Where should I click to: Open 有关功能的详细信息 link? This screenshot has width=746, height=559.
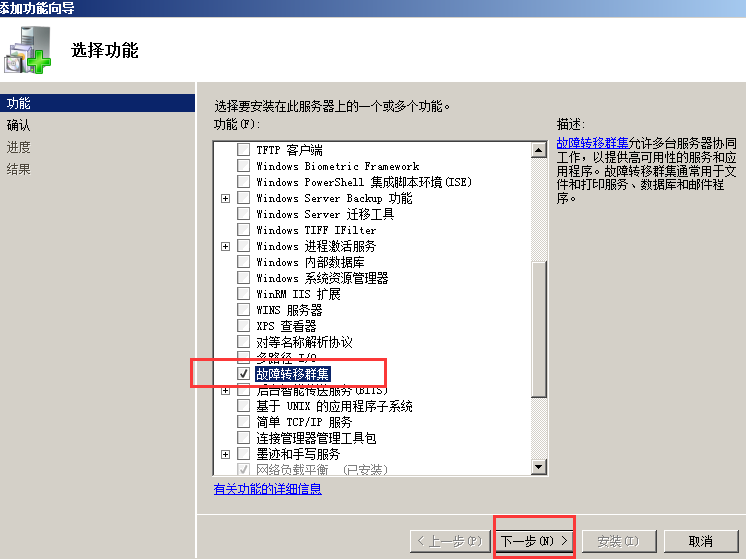[x=267, y=489]
